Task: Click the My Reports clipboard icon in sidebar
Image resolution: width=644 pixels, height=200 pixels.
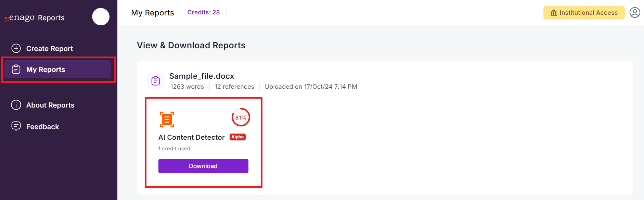Action: click(x=16, y=69)
